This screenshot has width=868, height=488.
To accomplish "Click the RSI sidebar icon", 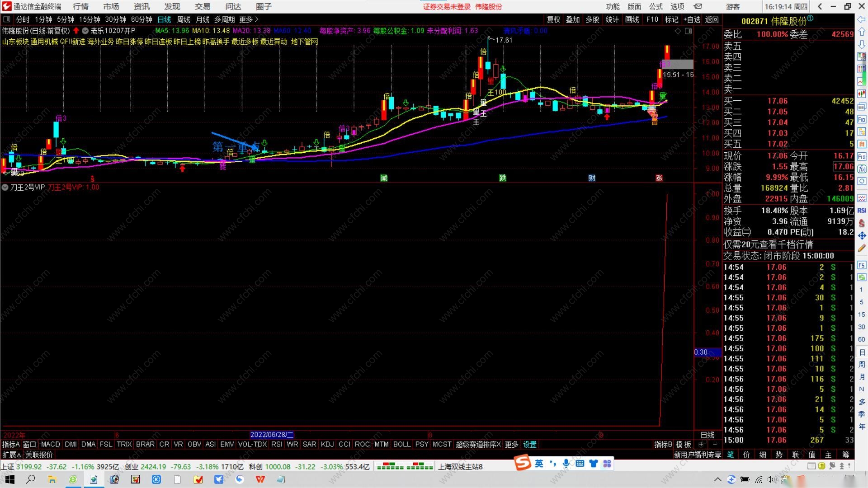I will (x=862, y=211).
